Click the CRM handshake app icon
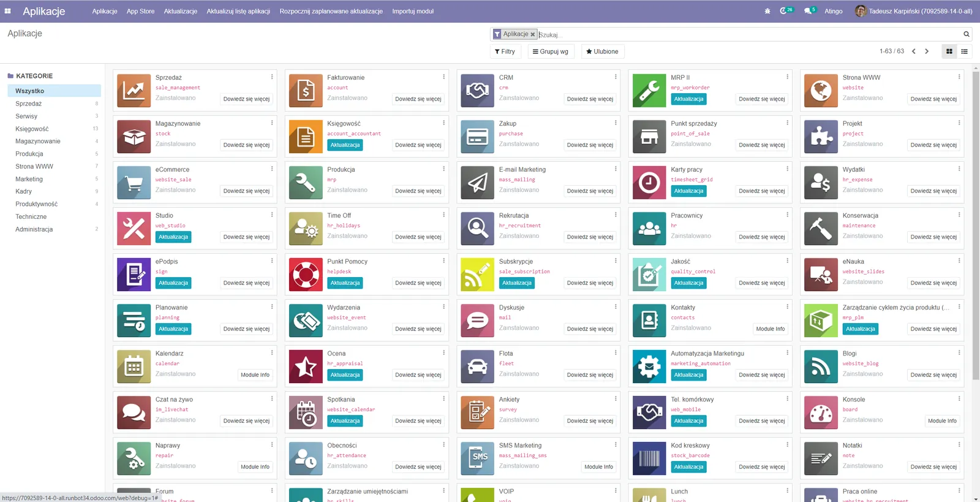This screenshot has height=502, width=980. [477, 91]
